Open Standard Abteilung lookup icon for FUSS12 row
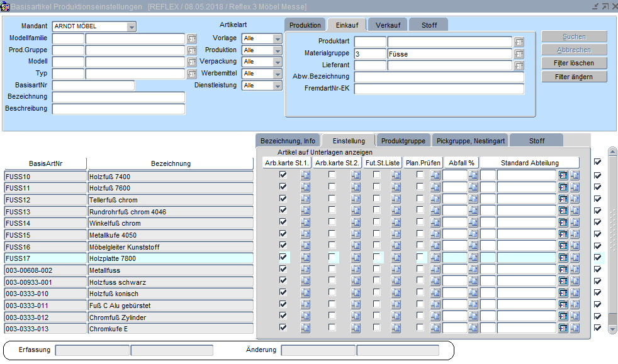Image resolution: width=618 pixels, height=364 pixels. point(563,199)
